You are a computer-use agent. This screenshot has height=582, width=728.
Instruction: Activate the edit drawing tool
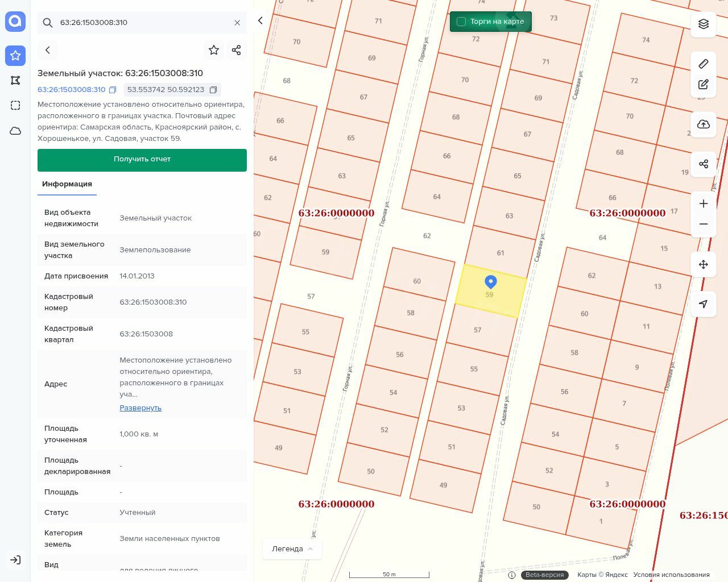pos(704,85)
